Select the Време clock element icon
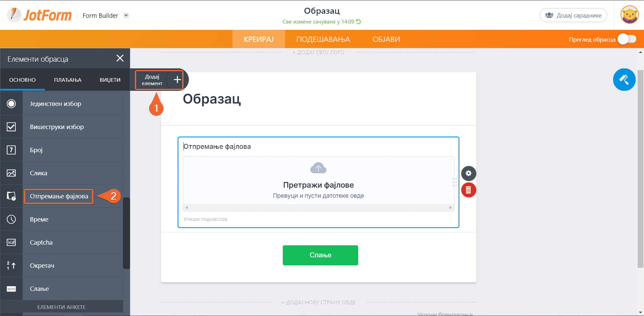This screenshot has width=644, height=316. coord(11,219)
